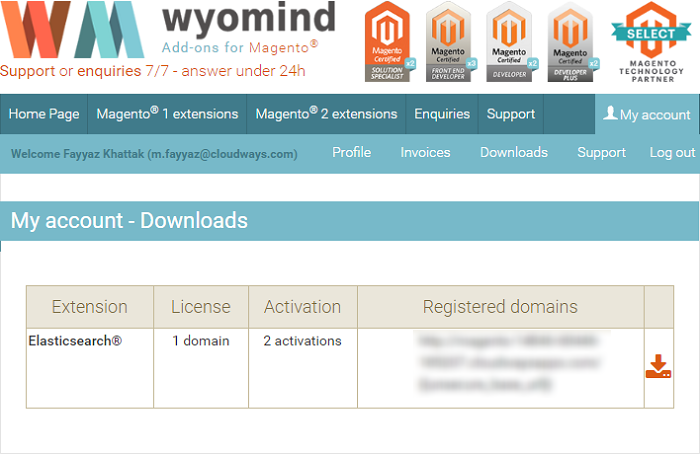This screenshot has width=700, height=454.
Task: Download the Elasticsearch extension via download icon
Action: point(658,367)
